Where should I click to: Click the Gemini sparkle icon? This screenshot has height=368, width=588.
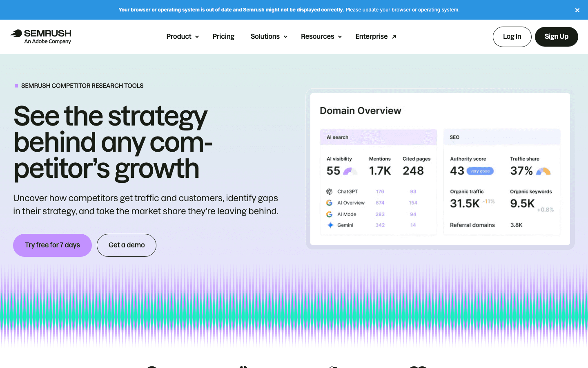point(330,225)
